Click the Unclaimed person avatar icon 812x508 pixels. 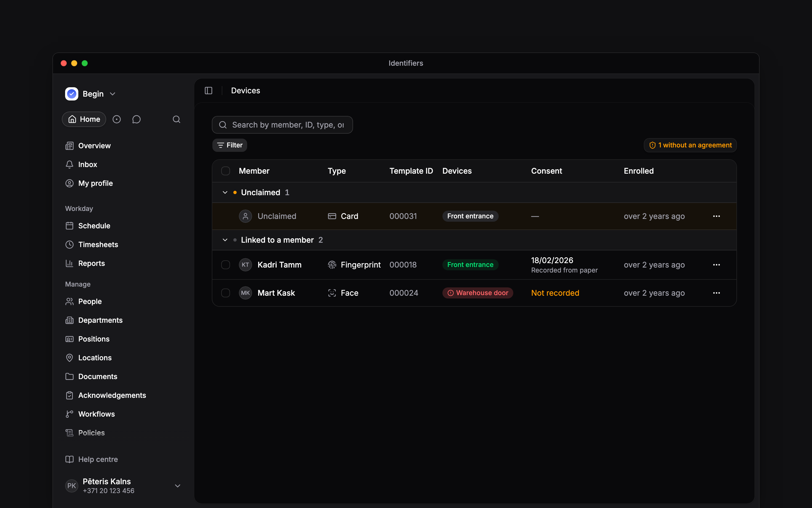(x=245, y=216)
